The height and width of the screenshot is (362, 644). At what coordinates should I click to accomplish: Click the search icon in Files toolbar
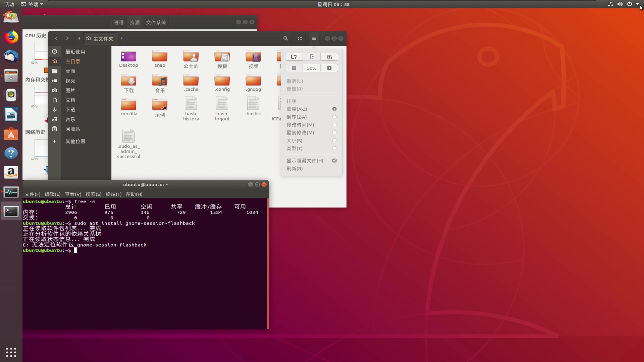(285, 38)
